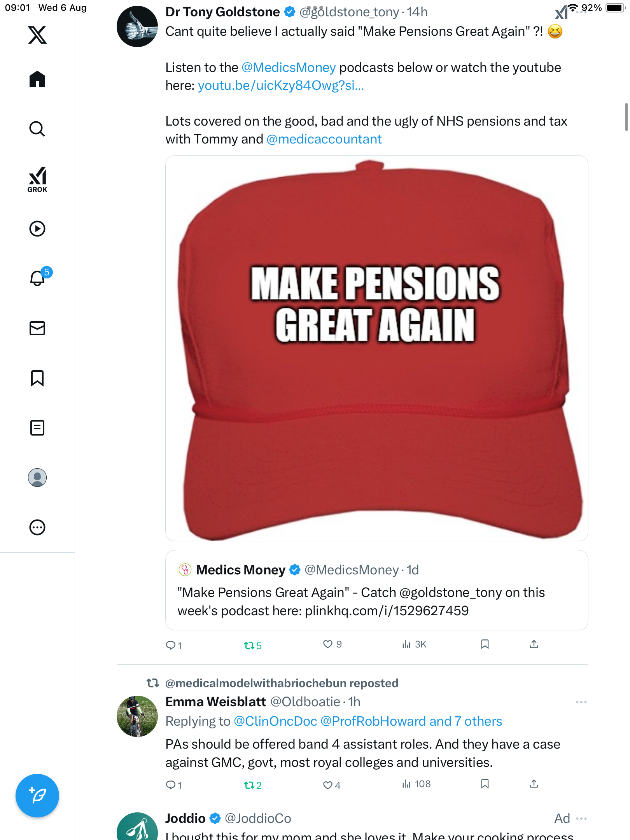The width and height of the screenshot is (630, 840).
Task: Open the Lists icon in sidebar
Action: 37,428
